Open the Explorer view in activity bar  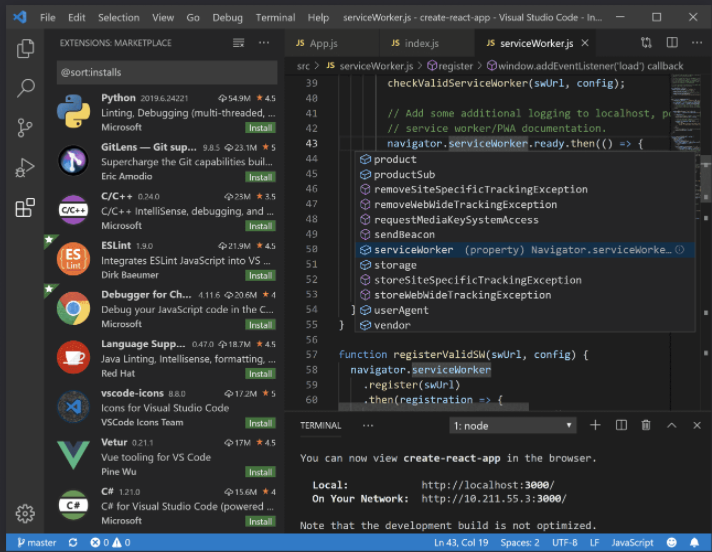tap(25, 49)
